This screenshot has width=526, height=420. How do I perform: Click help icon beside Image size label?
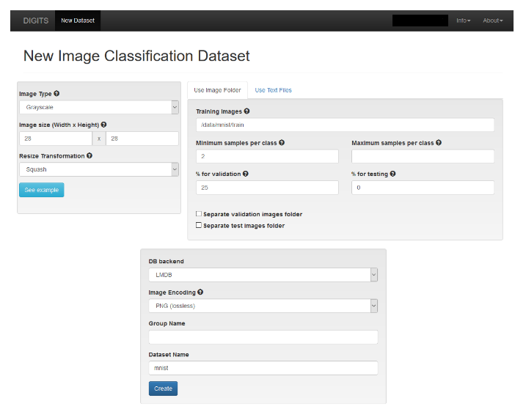tap(104, 125)
